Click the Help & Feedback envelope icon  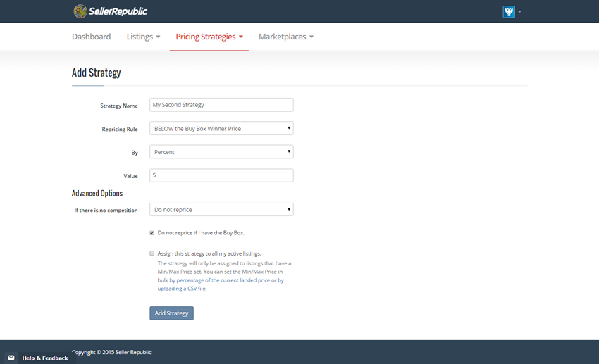11,358
